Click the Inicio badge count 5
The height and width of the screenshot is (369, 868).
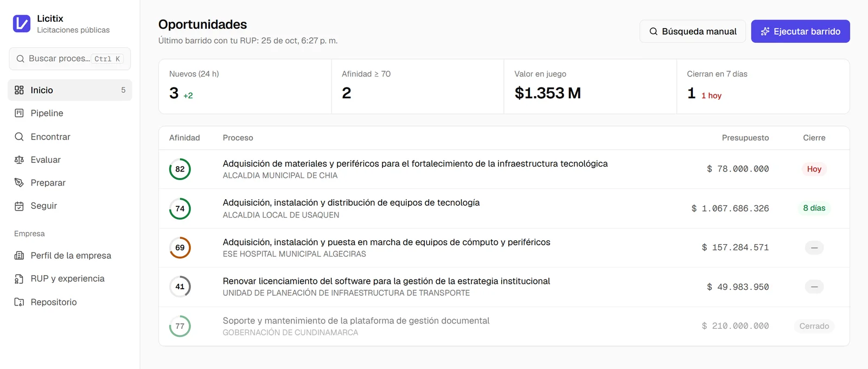pos(123,90)
